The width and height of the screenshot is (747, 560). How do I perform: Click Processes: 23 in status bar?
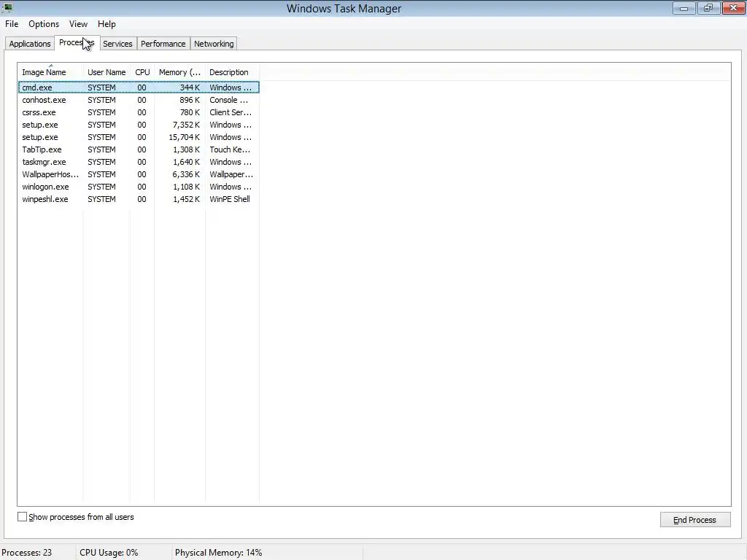click(27, 553)
